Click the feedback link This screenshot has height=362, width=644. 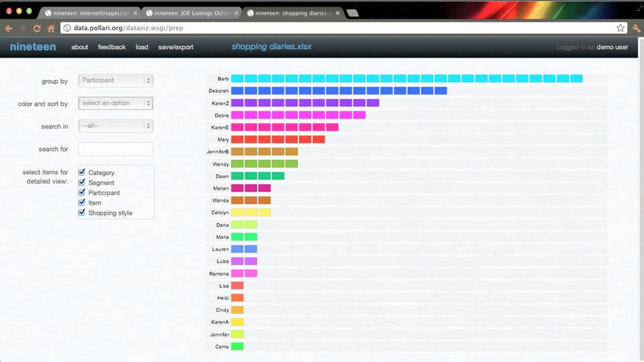[112, 47]
